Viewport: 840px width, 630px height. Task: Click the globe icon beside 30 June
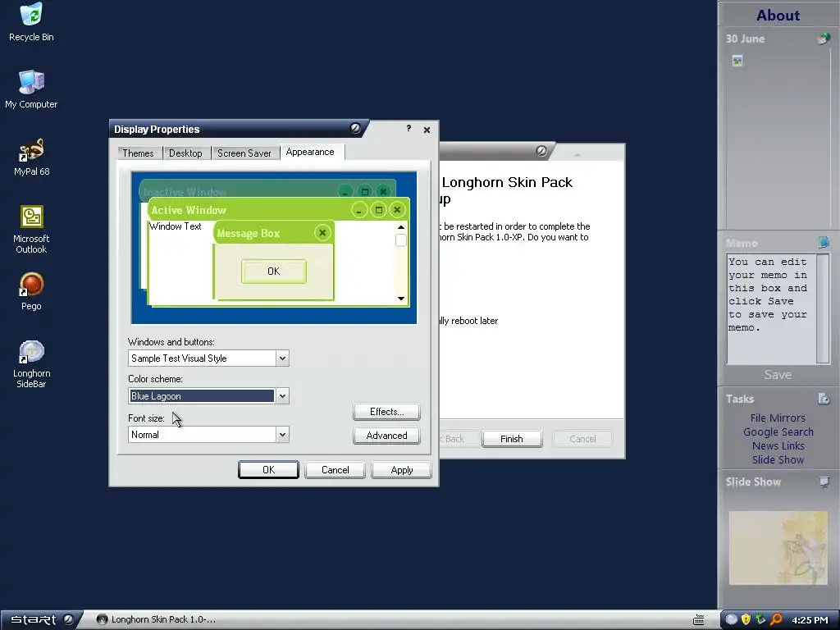(x=824, y=39)
